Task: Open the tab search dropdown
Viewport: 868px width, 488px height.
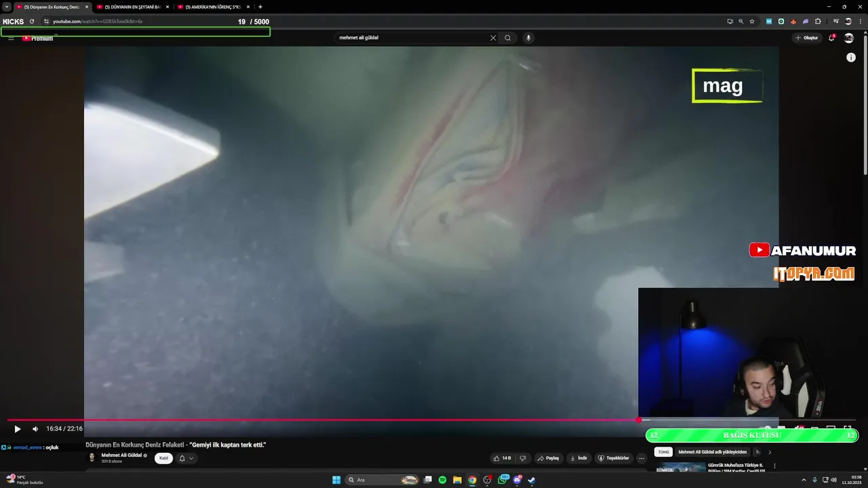Action: tap(7, 7)
